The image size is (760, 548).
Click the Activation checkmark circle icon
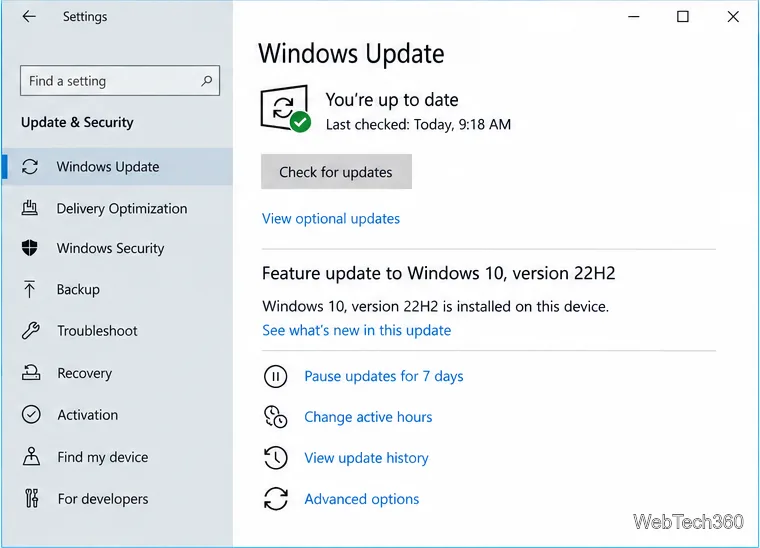31,414
